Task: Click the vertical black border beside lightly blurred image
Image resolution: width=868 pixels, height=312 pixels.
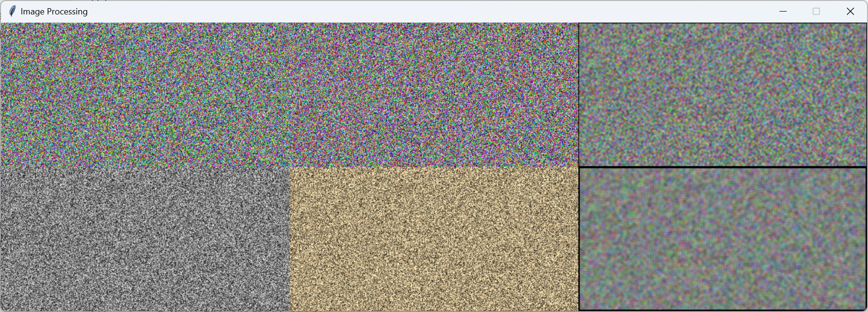Action: pyautogui.click(x=579, y=95)
